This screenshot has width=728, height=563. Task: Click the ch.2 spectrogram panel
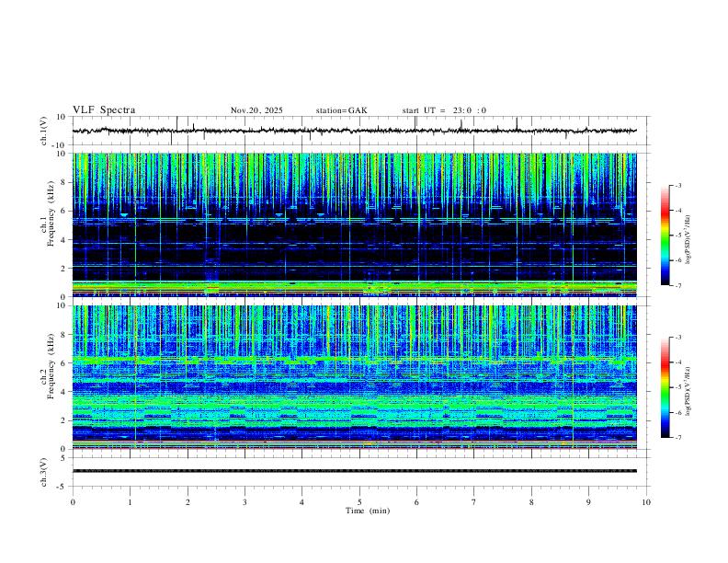(x=355, y=377)
